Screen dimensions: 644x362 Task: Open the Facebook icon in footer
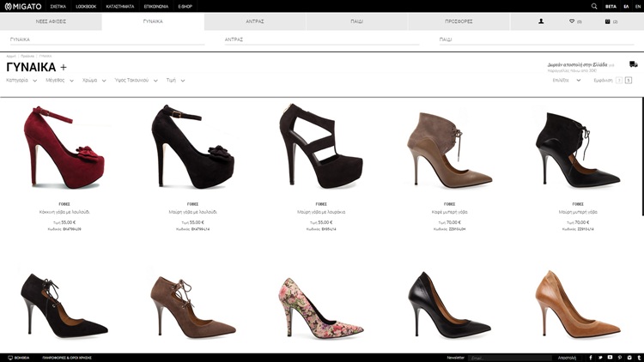point(590,357)
